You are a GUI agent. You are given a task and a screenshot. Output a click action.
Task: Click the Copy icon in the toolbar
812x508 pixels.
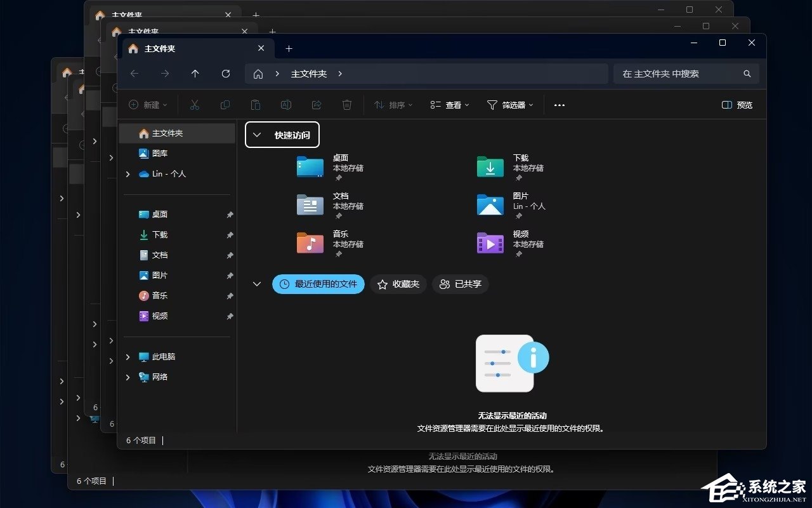[225, 105]
